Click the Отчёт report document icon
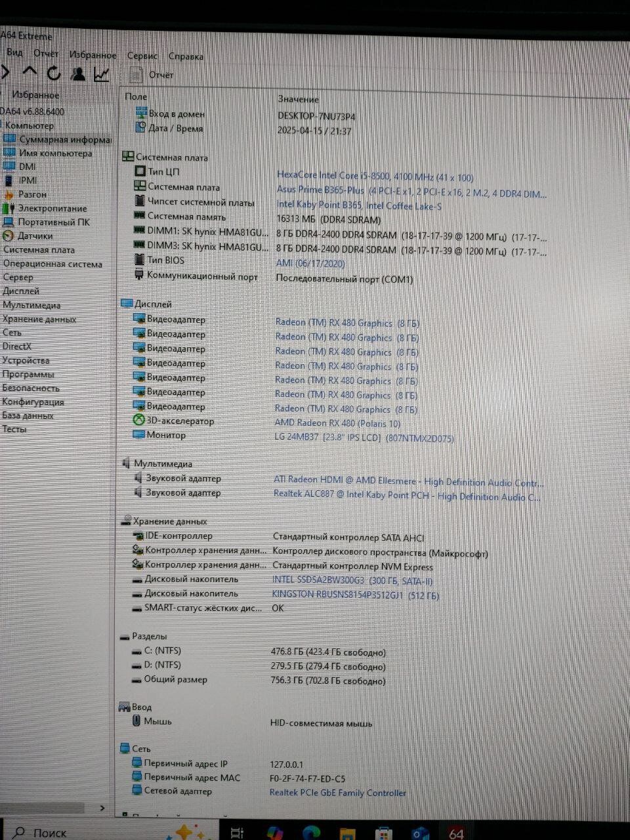Image resolution: width=630 pixels, height=840 pixels. [x=138, y=75]
